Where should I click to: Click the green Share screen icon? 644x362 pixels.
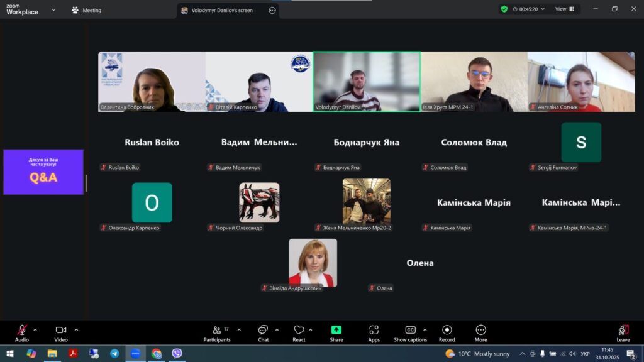(336, 331)
